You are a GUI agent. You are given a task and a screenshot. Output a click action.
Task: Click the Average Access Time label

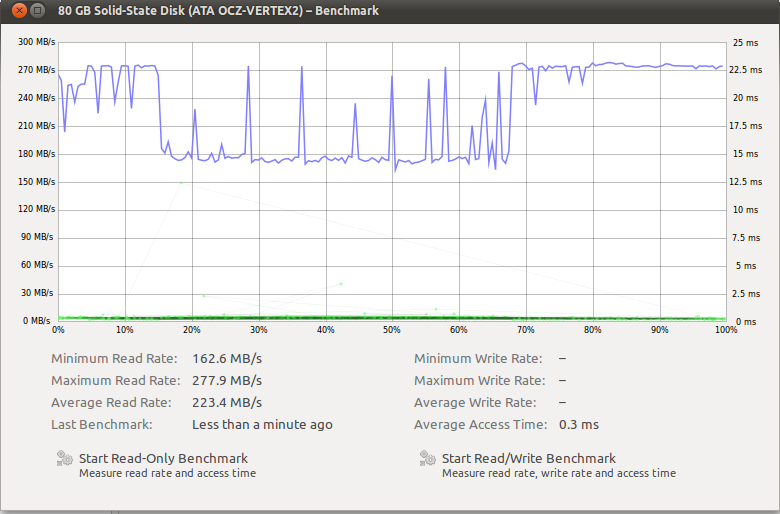481,424
